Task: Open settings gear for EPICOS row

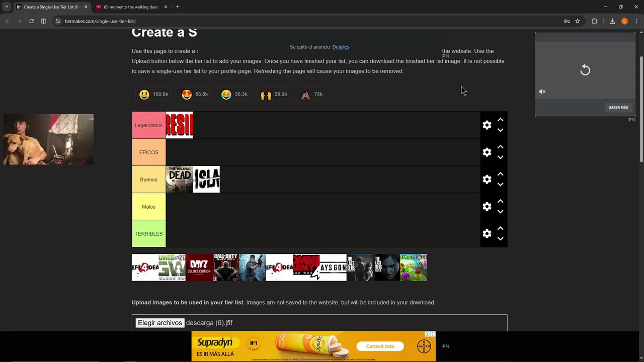Action: tap(487, 152)
